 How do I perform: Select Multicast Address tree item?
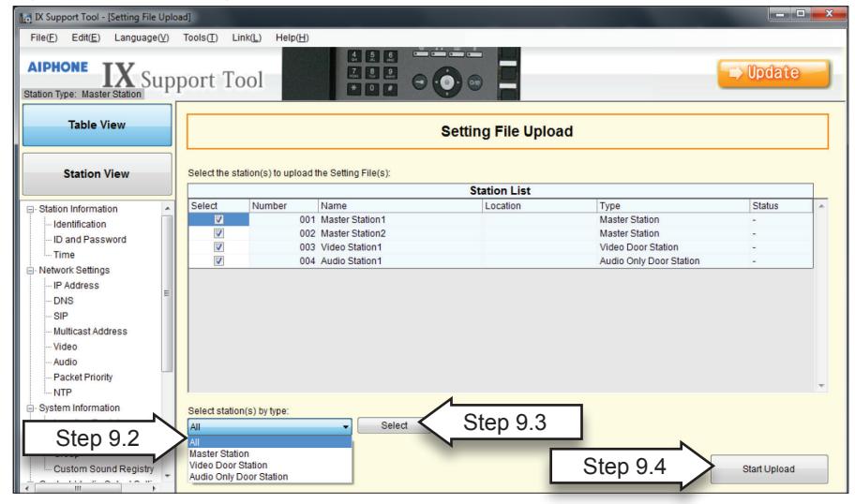(90, 331)
